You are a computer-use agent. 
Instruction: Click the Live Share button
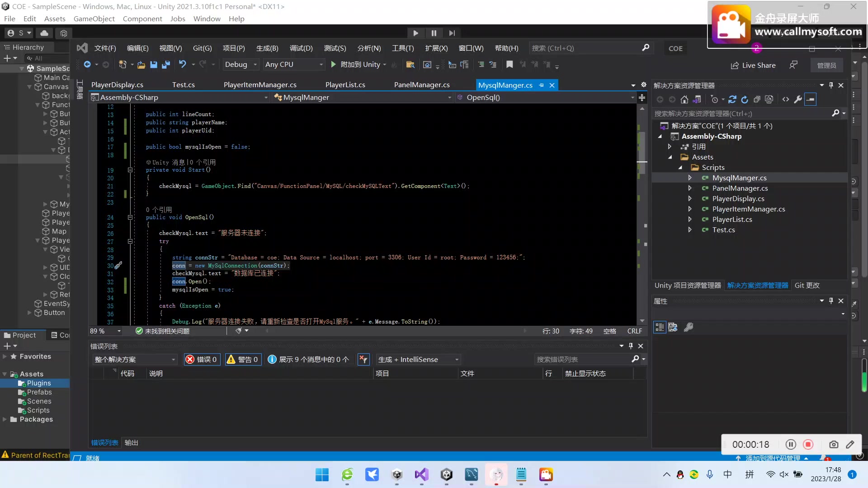753,65
